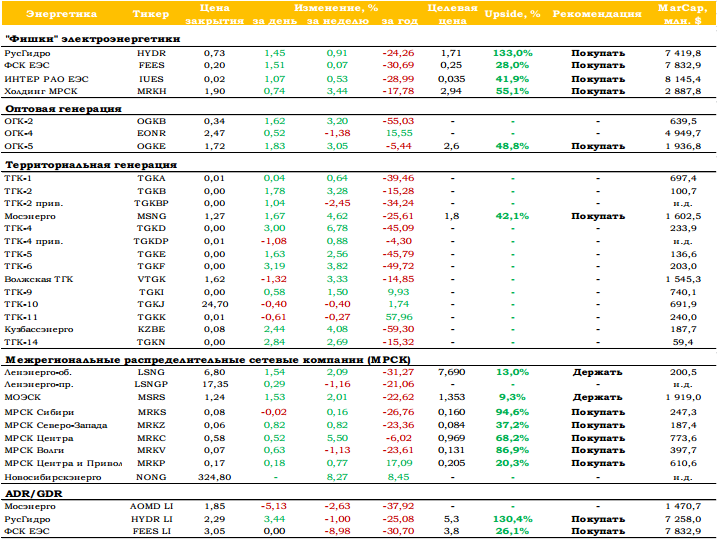
Task: Select the LSNGP ticker
Action: (151, 384)
